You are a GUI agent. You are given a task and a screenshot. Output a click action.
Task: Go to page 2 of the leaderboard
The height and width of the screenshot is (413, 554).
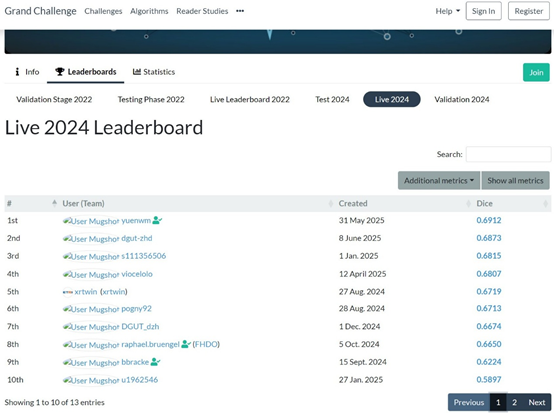pos(514,402)
